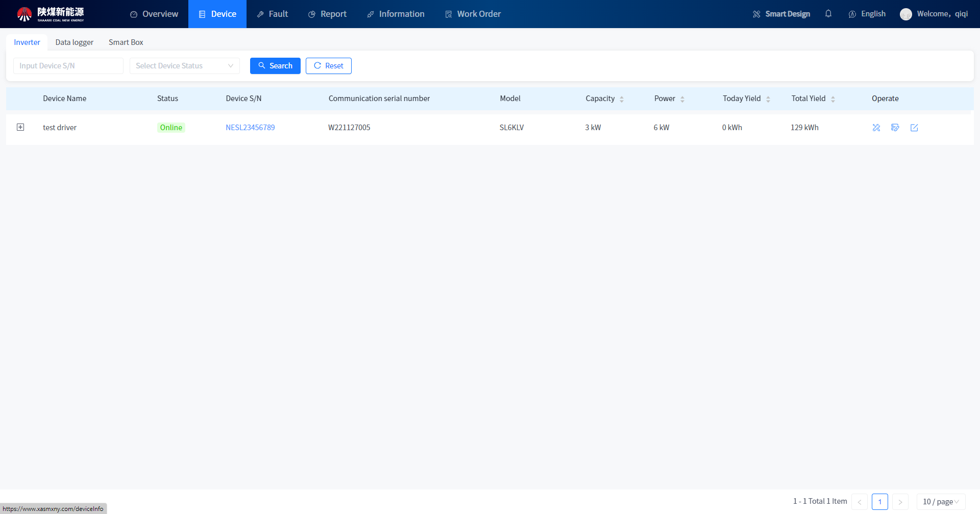Switch language via English selector
This screenshot has height=514, width=980.
point(867,14)
